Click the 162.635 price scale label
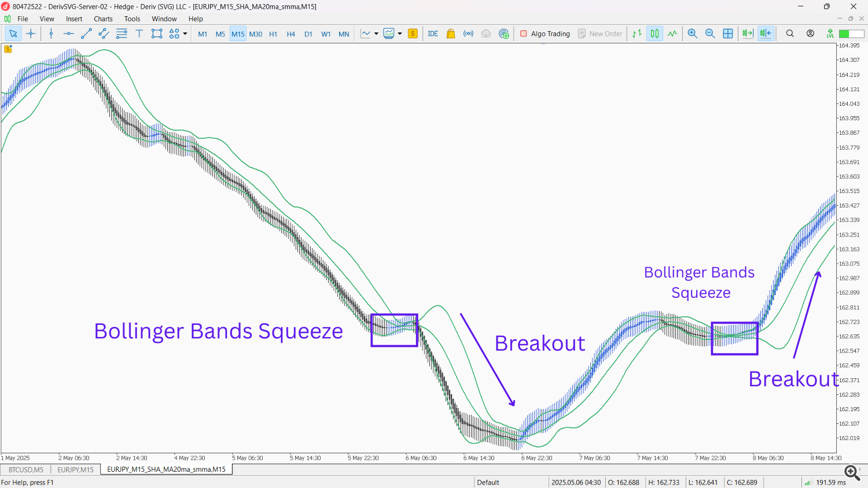The image size is (868, 488). (x=849, y=337)
